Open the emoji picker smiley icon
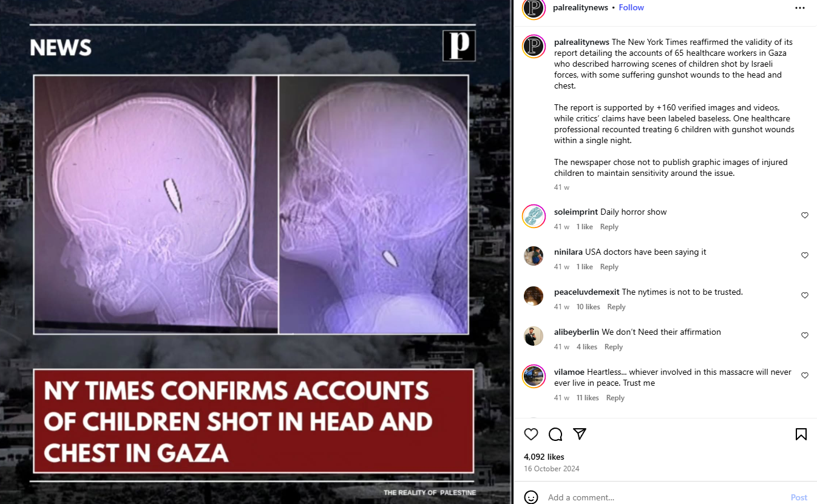Image resolution: width=817 pixels, height=504 pixels. point(531,497)
